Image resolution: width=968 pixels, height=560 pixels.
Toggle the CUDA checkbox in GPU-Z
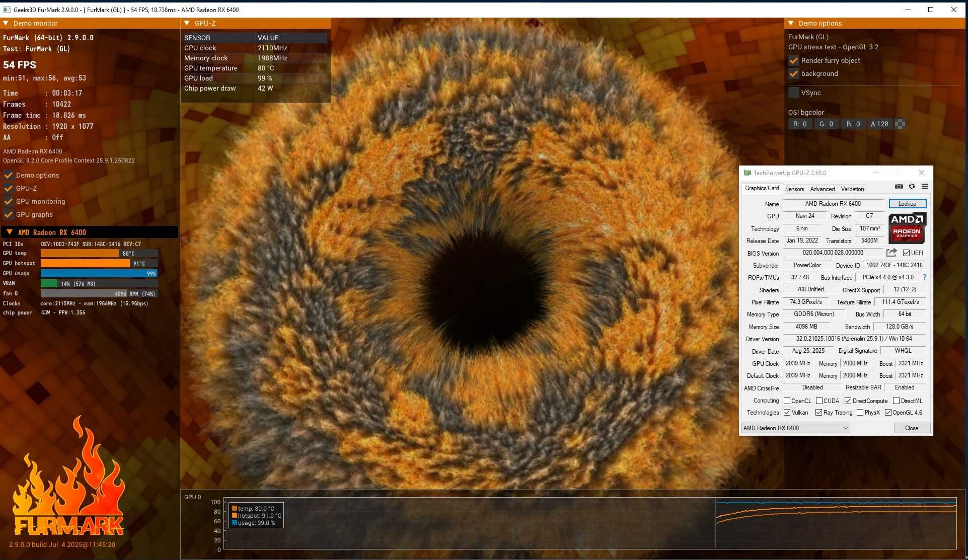819,401
